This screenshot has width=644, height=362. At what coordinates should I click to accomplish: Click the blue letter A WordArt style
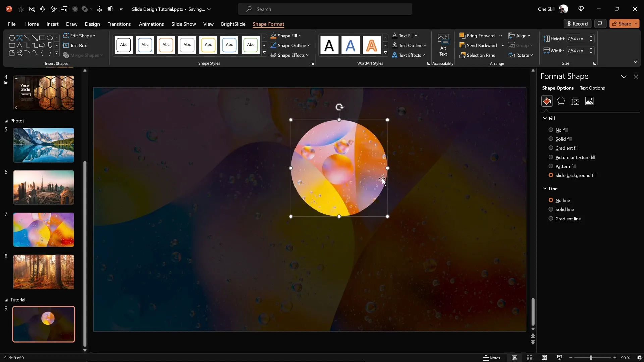click(350, 45)
